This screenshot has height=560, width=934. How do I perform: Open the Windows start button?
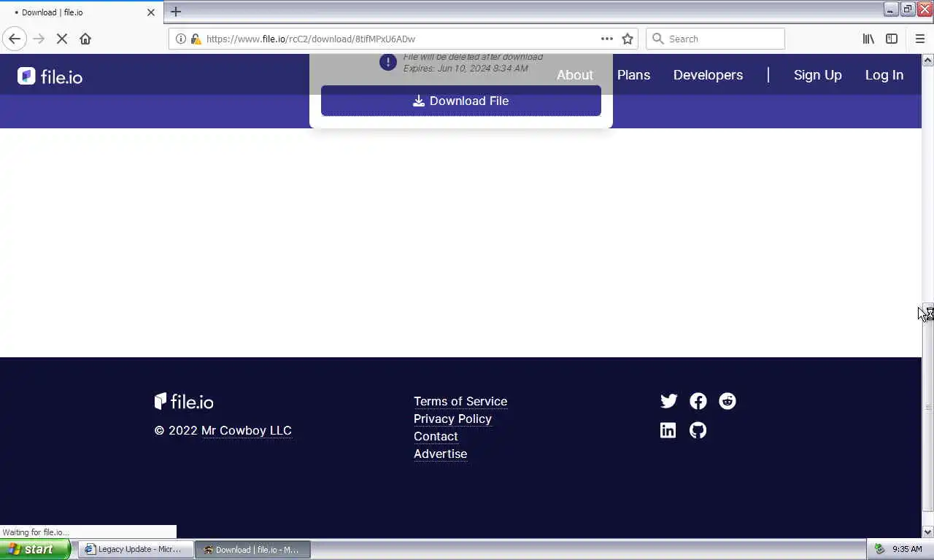click(x=35, y=549)
